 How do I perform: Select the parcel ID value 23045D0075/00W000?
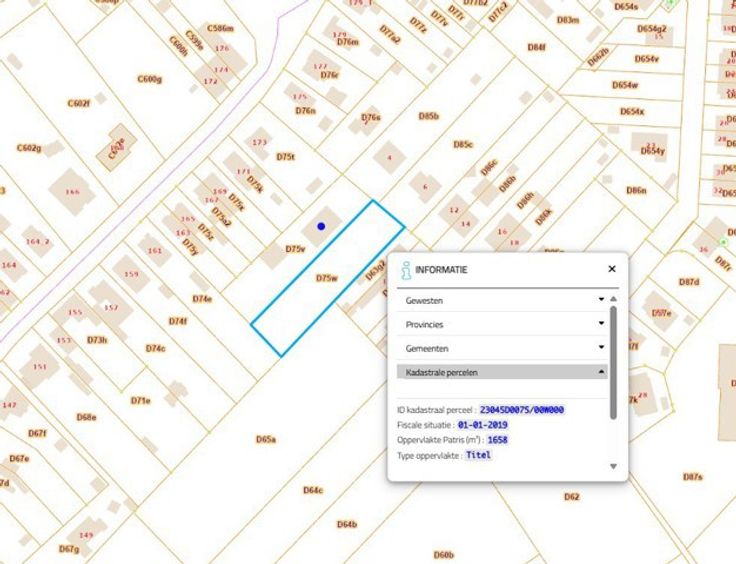tap(521, 410)
